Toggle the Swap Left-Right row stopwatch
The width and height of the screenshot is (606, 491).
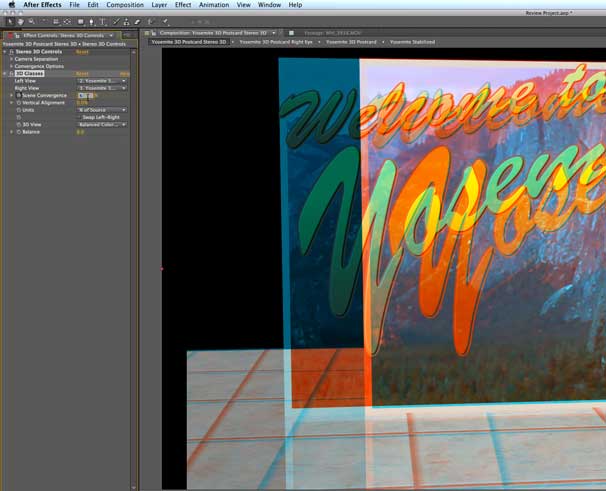(x=19, y=117)
